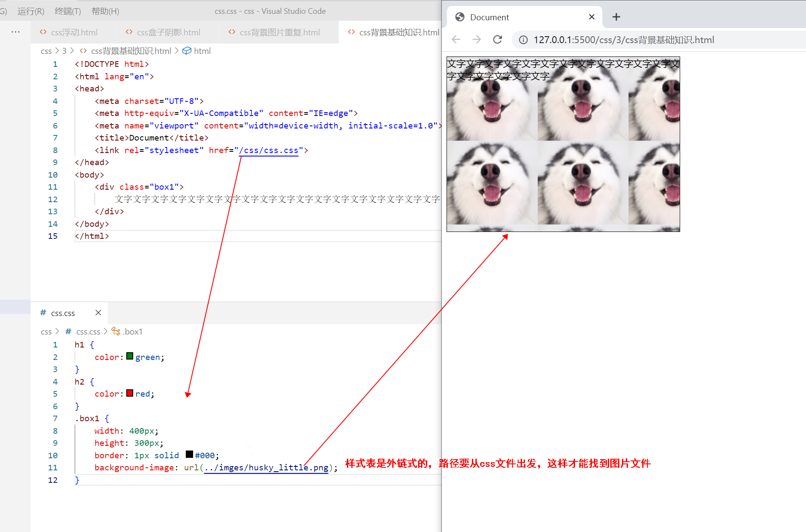The width and height of the screenshot is (806, 532).
Task: Click the <title>Document</title> line
Action: click(x=152, y=138)
